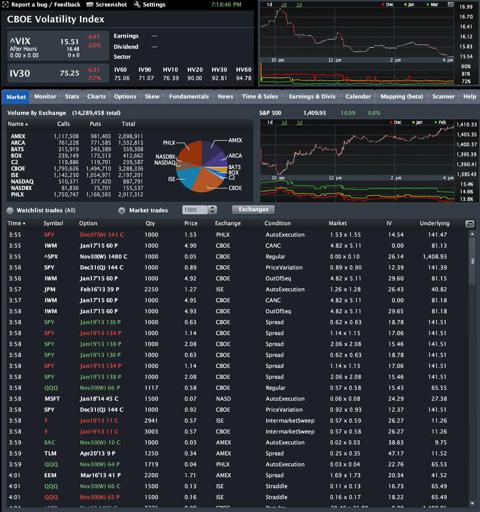Switch to the Monitor tab
This screenshot has width=480, height=512.
point(45,96)
